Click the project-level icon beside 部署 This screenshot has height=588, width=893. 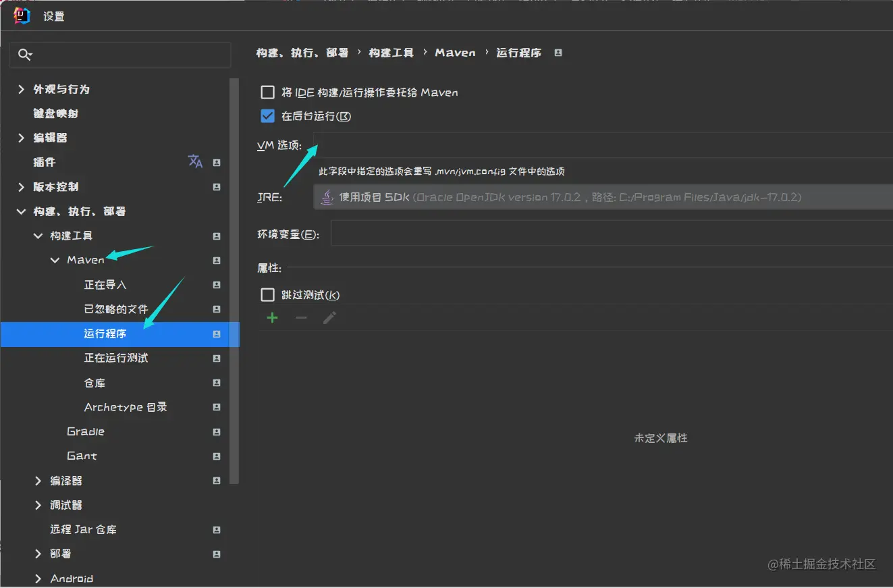pyautogui.click(x=217, y=554)
